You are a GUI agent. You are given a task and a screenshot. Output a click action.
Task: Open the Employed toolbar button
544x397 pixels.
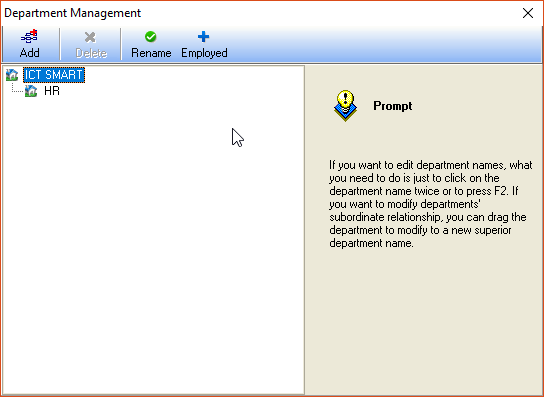point(204,44)
